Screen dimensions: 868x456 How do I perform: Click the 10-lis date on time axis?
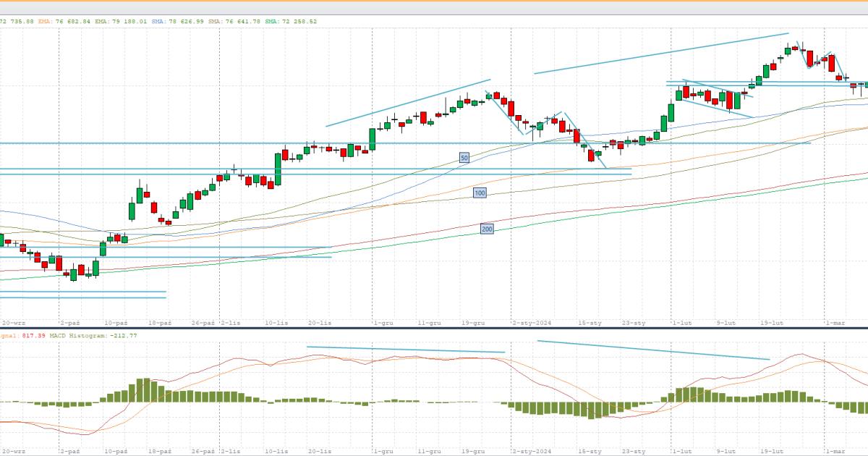point(277,324)
